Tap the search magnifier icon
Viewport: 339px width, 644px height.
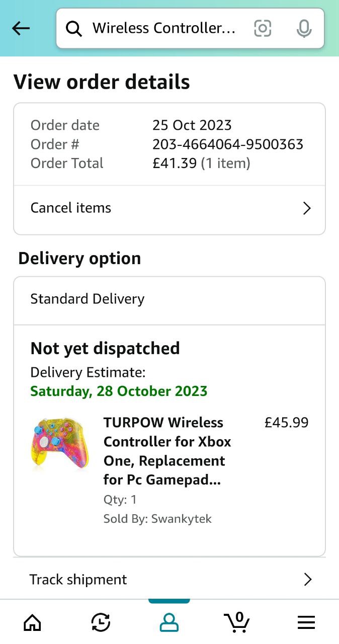(74, 29)
